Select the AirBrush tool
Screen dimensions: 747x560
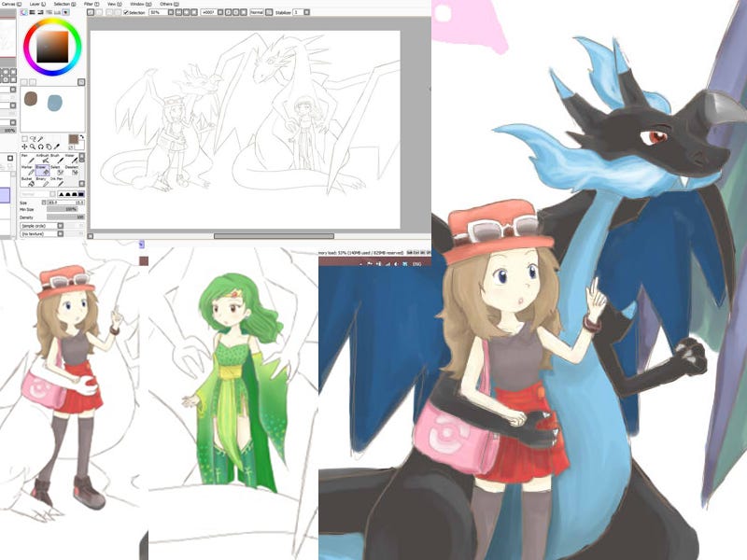(42, 160)
